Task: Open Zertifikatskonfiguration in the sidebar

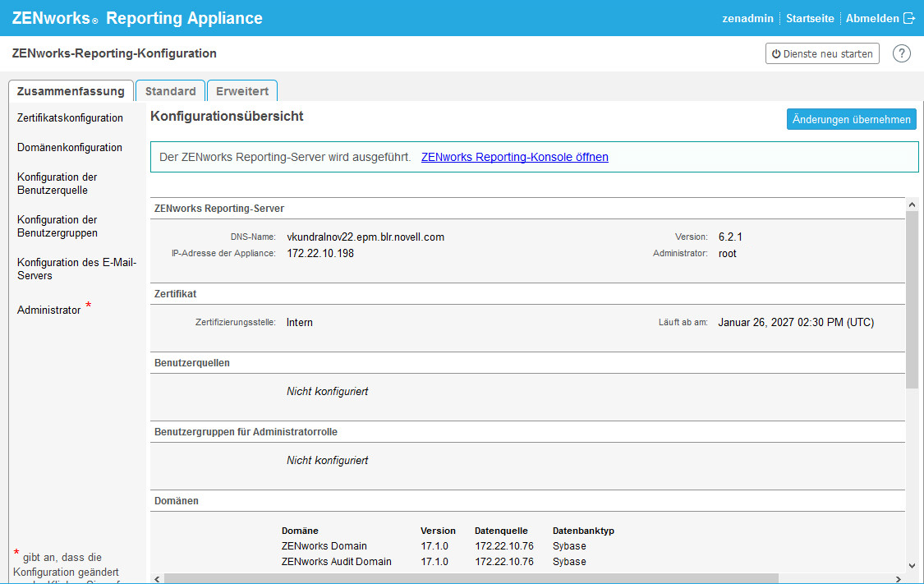Action: click(x=70, y=118)
